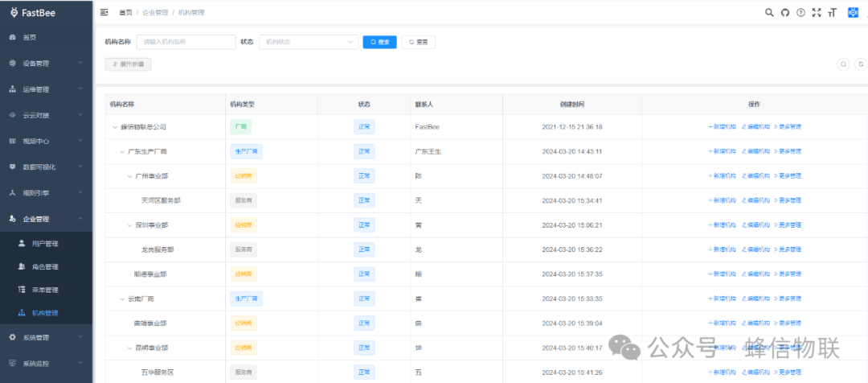Screen dimensions: 868x383
Task: Open the font size icon in header
Action: [x=832, y=13]
